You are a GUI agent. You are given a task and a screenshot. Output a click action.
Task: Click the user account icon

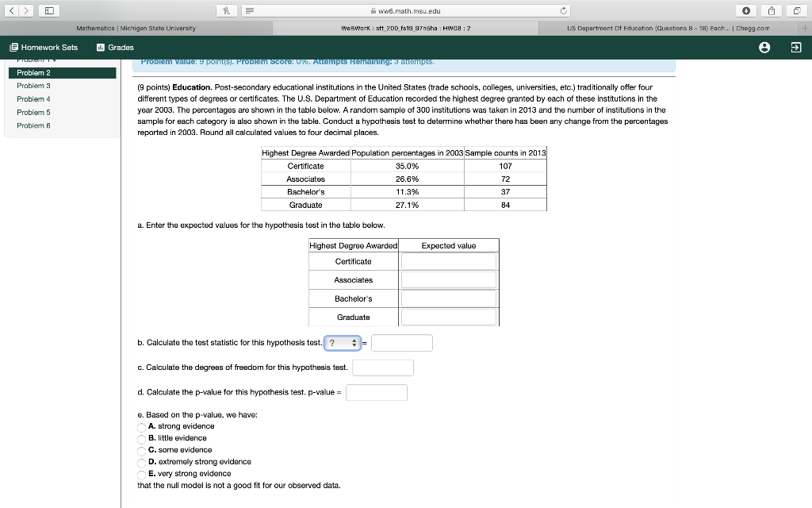(x=764, y=47)
